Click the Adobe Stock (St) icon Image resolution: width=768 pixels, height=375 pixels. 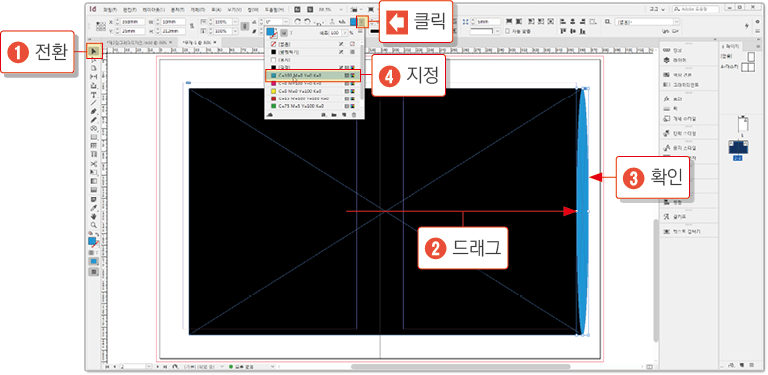point(310,9)
